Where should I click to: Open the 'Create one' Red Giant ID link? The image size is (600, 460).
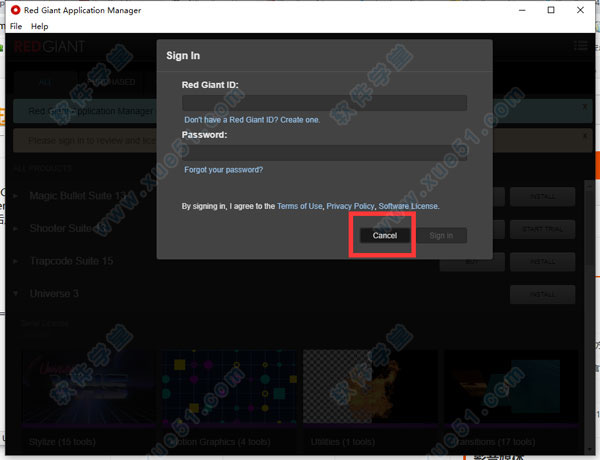(300, 120)
